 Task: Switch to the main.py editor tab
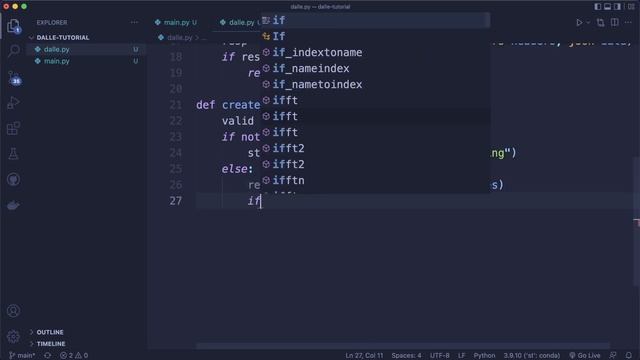(176, 22)
